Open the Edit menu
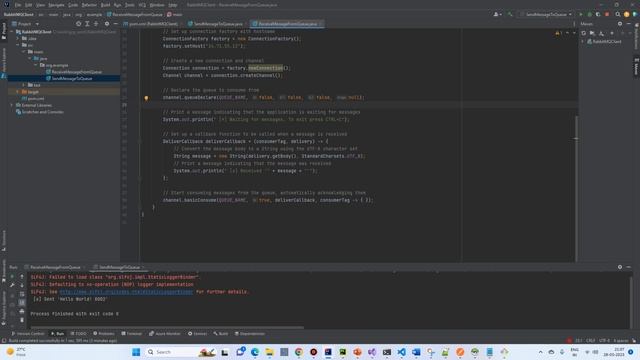 [x=28, y=5]
